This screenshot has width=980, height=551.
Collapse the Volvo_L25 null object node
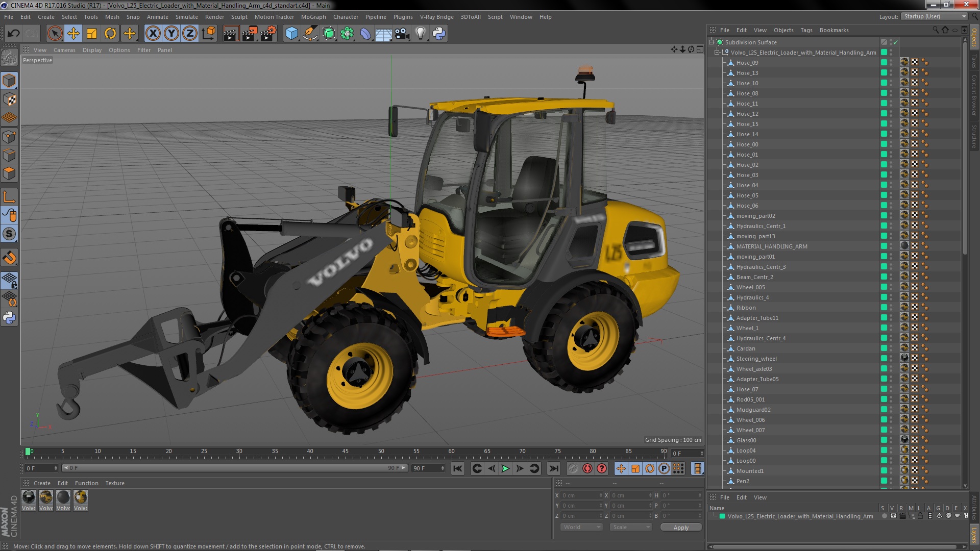pos(717,53)
